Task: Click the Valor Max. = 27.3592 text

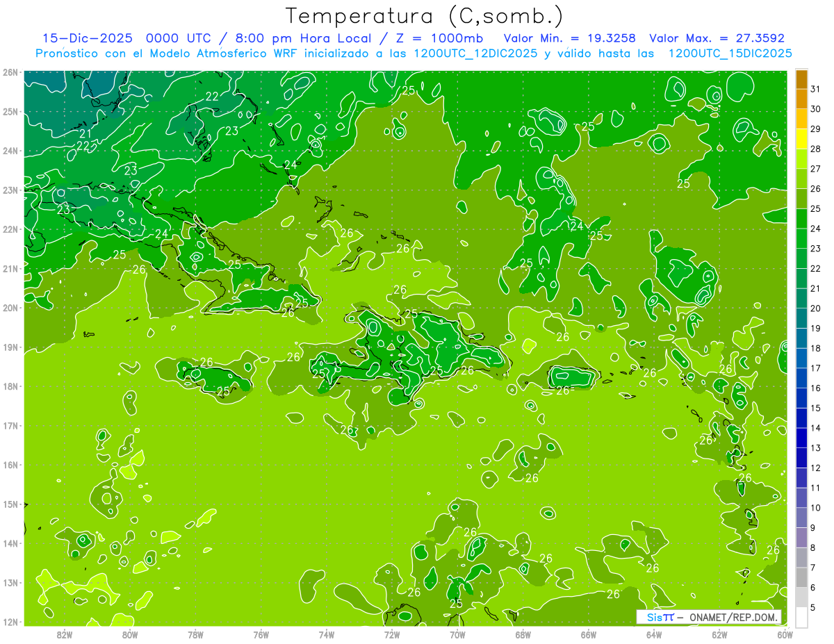Action: (x=717, y=38)
